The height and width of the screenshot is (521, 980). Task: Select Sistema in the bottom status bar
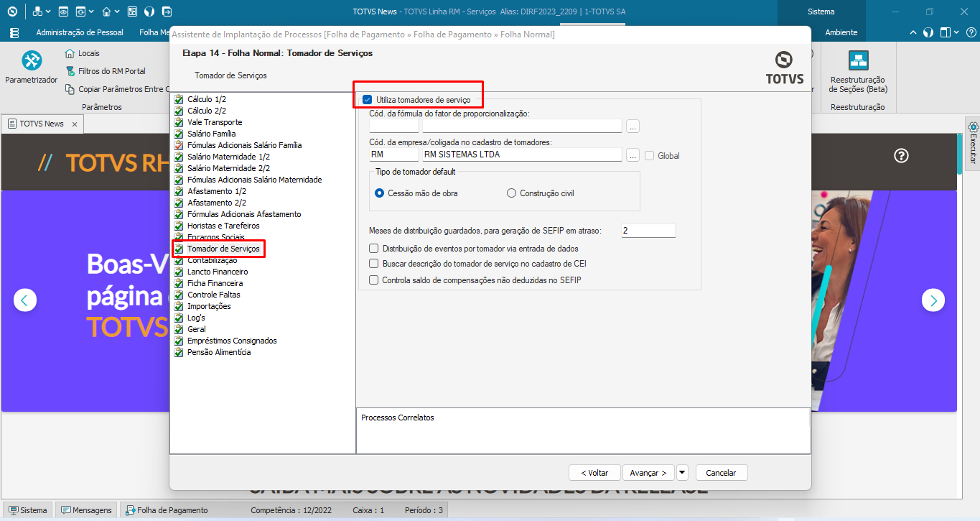[28, 510]
